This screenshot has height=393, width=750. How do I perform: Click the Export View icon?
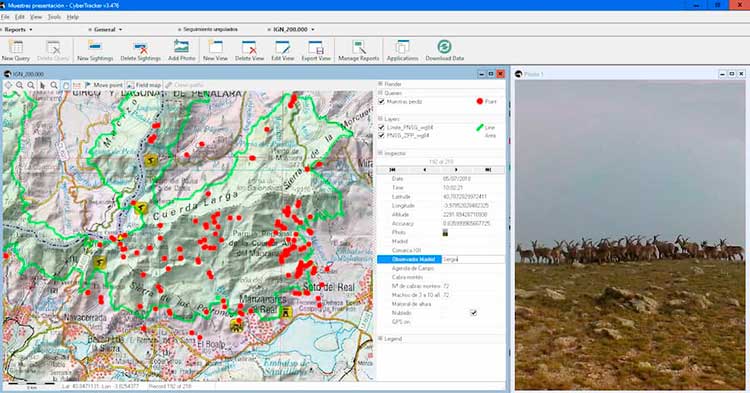316,47
